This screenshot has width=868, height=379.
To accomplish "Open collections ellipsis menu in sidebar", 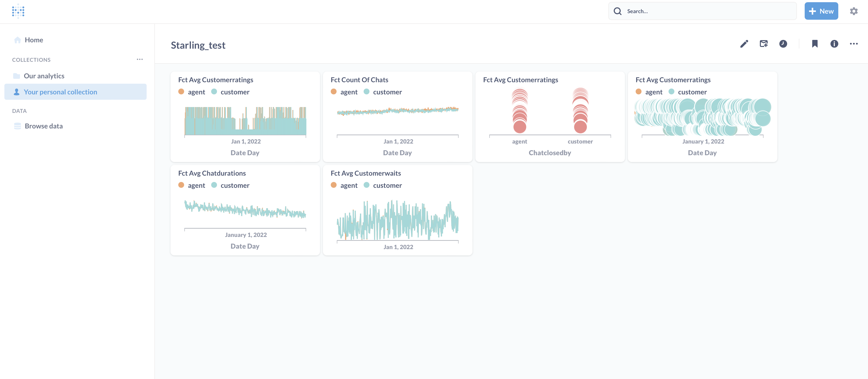I will pyautogui.click(x=140, y=59).
